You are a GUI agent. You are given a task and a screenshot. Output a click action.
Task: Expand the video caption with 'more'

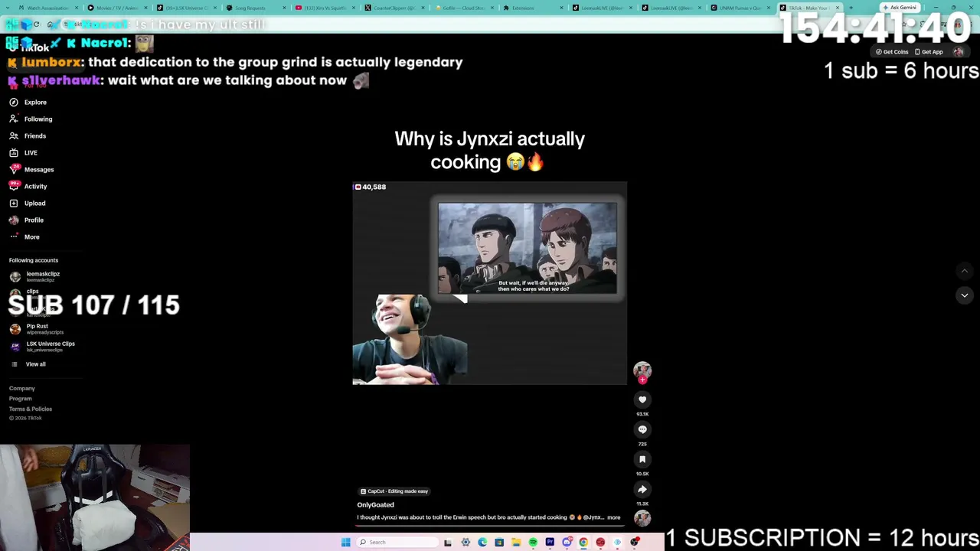click(614, 517)
